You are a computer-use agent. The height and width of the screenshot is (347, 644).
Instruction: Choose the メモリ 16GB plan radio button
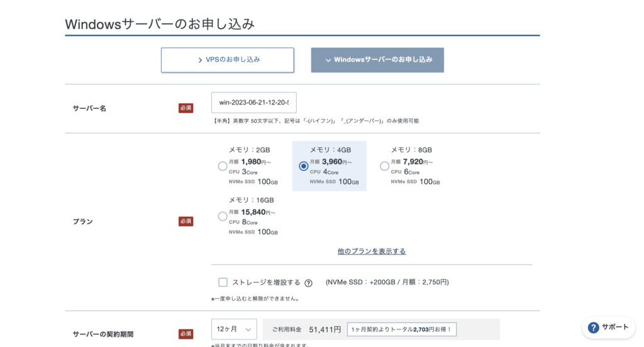point(223,216)
